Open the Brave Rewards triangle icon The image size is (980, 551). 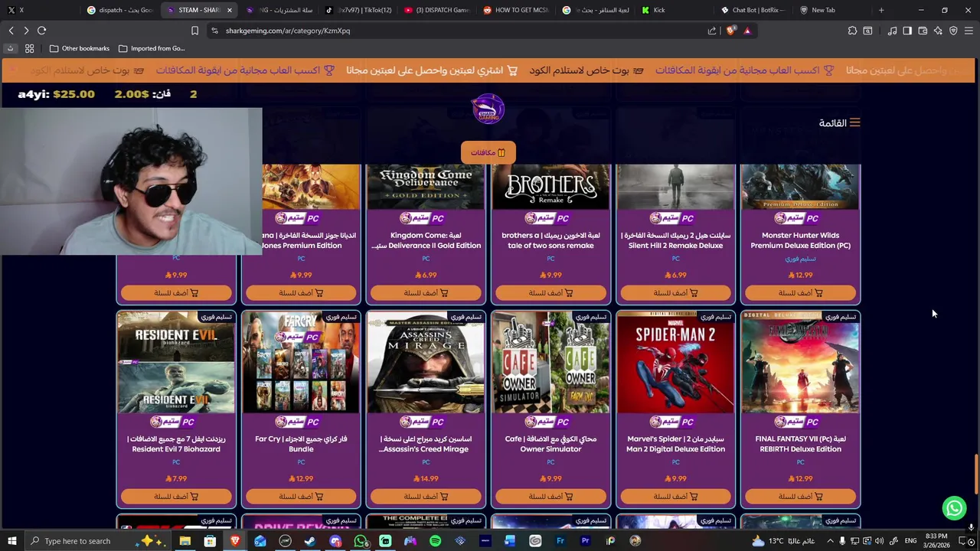pyautogui.click(x=747, y=31)
